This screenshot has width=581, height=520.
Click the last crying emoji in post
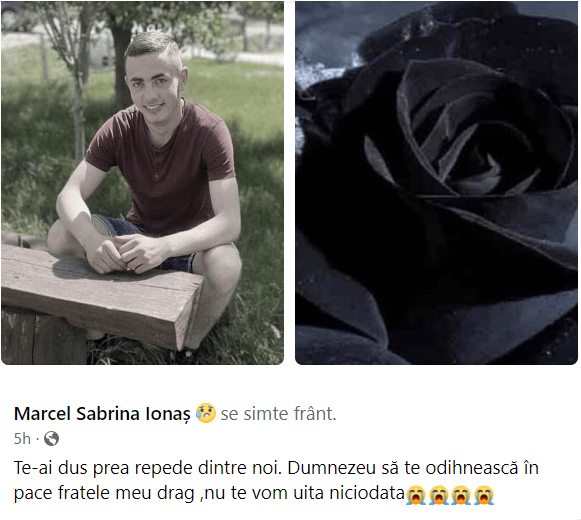484,495
